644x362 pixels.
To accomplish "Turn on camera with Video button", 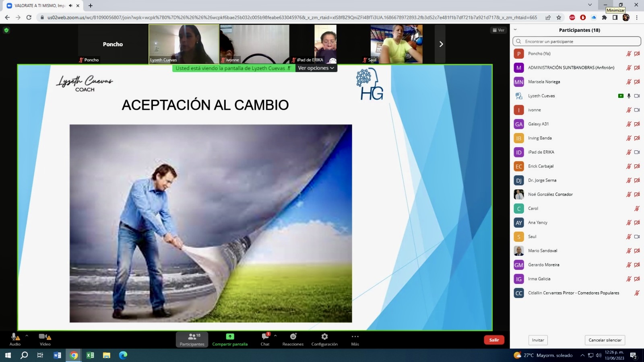I will (45, 339).
